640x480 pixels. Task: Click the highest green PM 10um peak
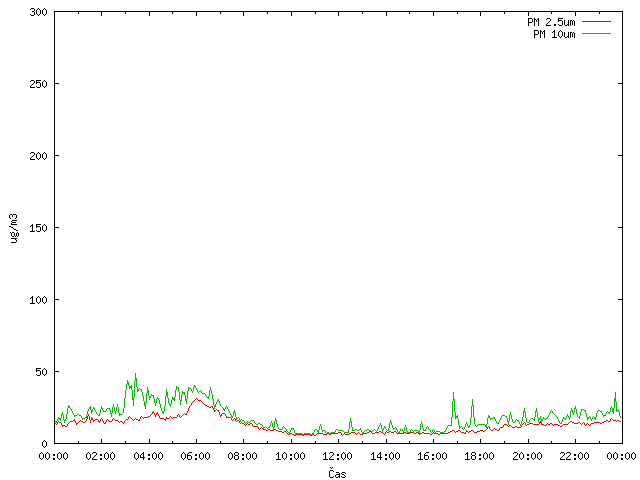click(x=136, y=374)
